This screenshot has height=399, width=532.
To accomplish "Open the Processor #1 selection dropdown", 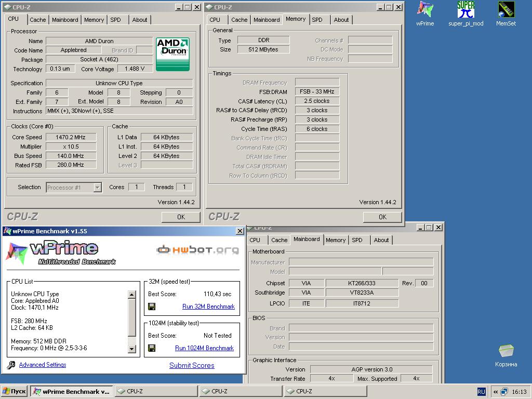I will [98, 187].
